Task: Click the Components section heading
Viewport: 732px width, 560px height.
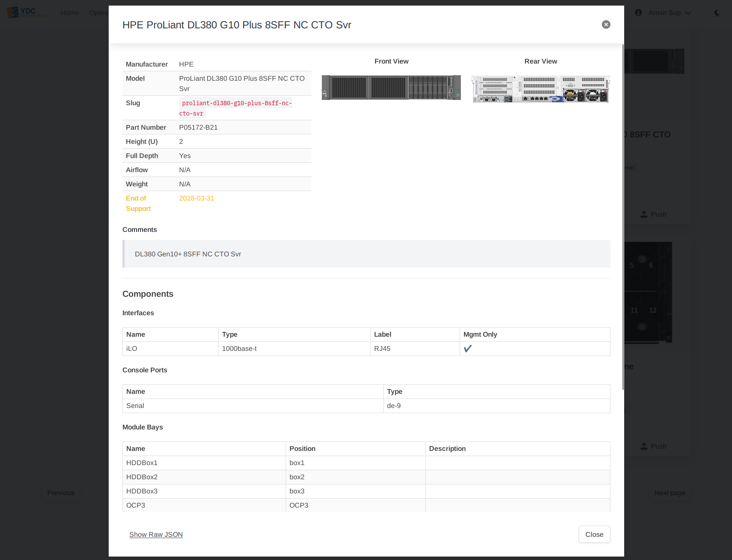Action: [148, 294]
